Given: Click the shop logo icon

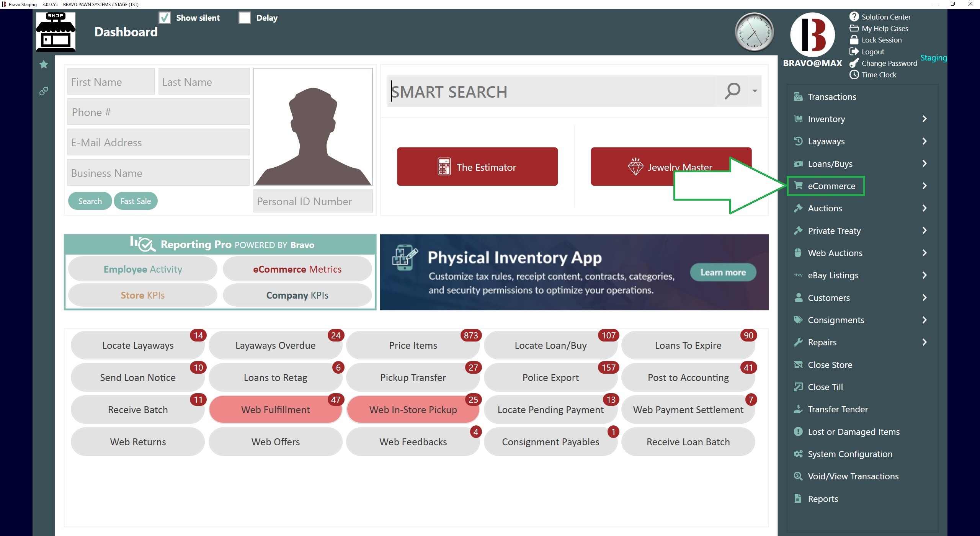Looking at the screenshot, I should (x=56, y=32).
